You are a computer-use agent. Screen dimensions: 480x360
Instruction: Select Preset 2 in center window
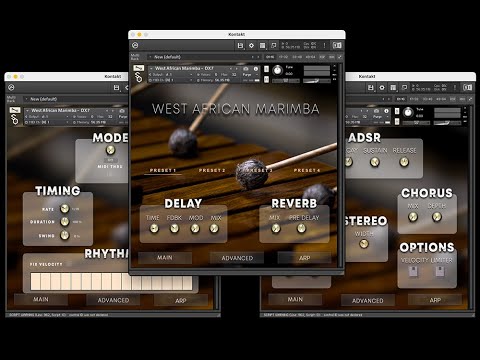pos(212,170)
